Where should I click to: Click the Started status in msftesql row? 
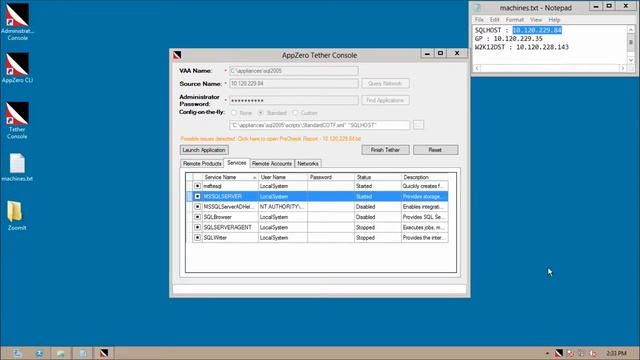(364, 186)
